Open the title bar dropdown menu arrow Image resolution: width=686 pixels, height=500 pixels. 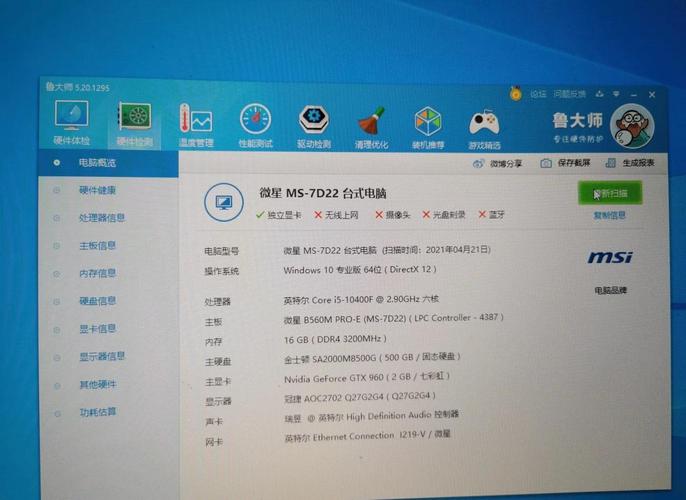pyautogui.click(x=616, y=94)
